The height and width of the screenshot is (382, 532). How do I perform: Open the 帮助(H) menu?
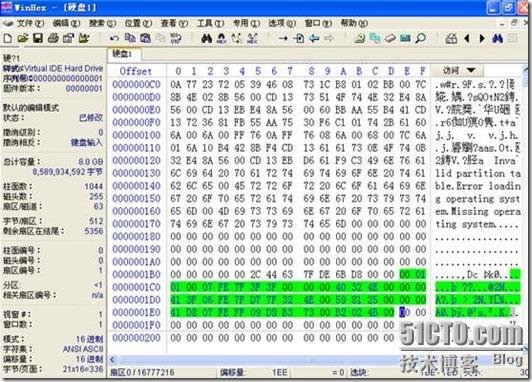pos(354,23)
